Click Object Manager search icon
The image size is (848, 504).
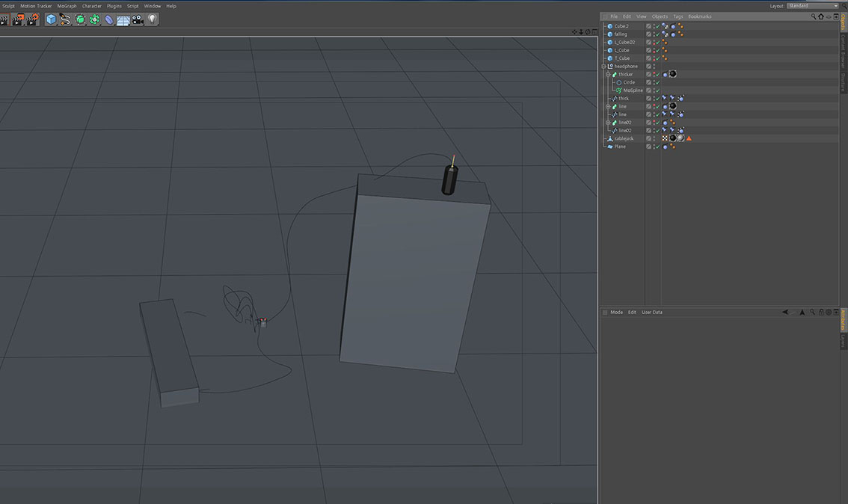point(813,16)
